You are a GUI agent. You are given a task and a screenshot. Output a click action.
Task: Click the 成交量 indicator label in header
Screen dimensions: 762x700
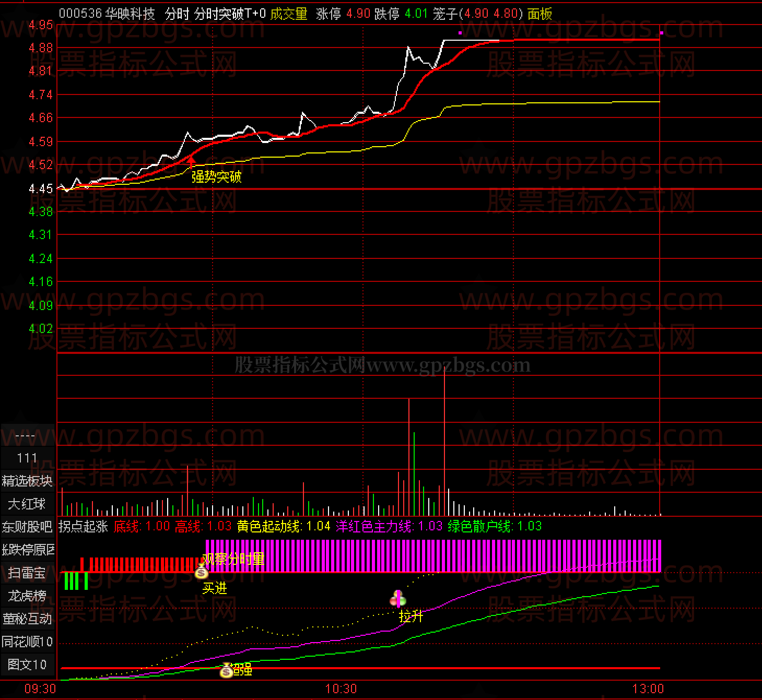[x=288, y=14]
